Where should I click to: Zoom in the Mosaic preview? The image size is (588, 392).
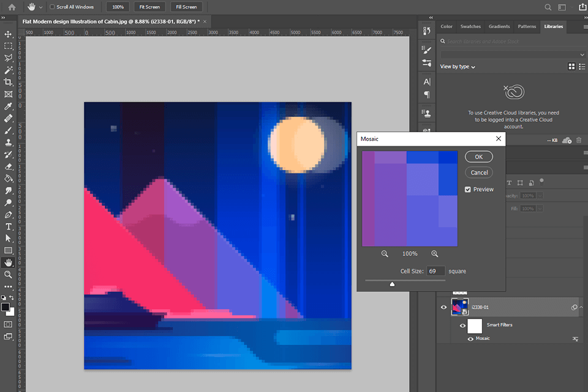434,254
